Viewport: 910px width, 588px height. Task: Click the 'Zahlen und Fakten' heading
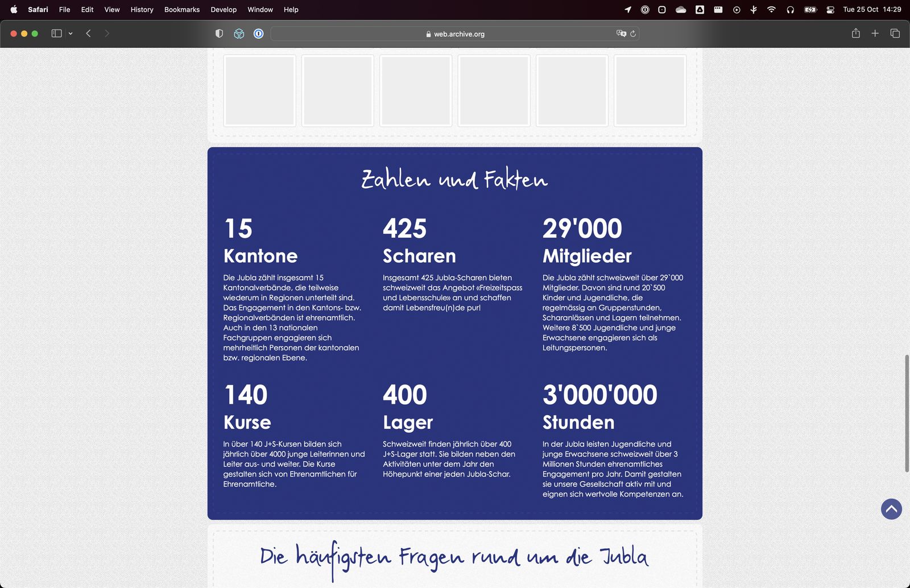(x=454, y=179)
